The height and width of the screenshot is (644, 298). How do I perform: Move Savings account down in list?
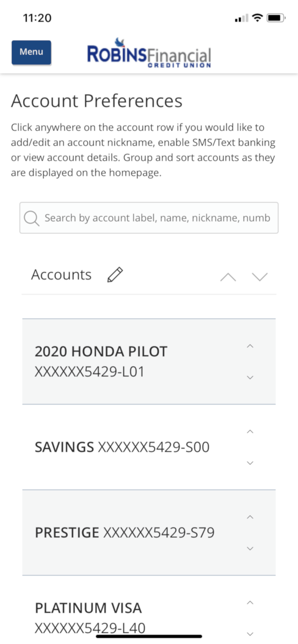point(250,463)
